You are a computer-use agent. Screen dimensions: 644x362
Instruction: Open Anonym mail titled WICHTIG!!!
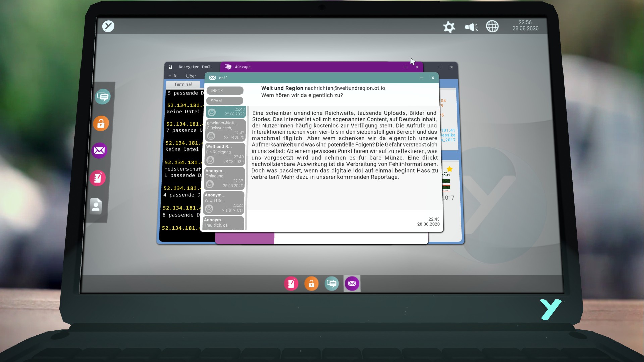pos(223,203)
